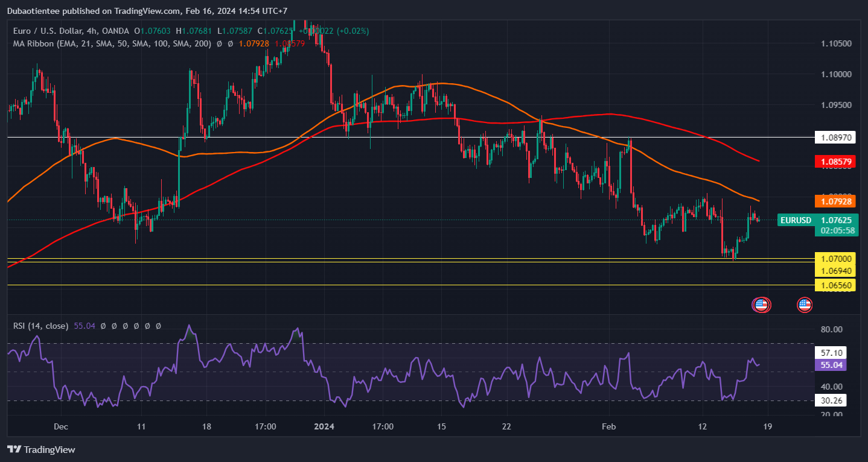Viewport: 868px width, 462px height.
Task: Click the 19 date on time axis
Action: 768,426
